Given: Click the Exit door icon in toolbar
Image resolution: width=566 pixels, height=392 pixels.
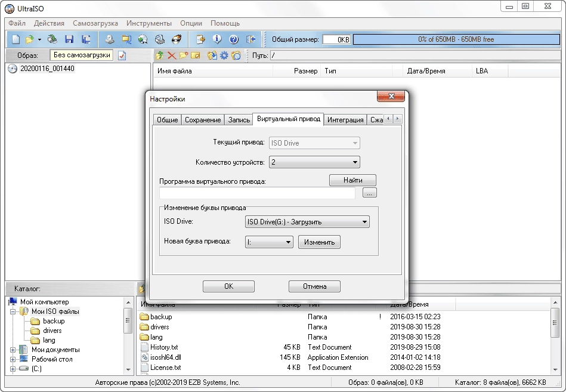Looking at the screenshot, I should [x=250, y=39].
